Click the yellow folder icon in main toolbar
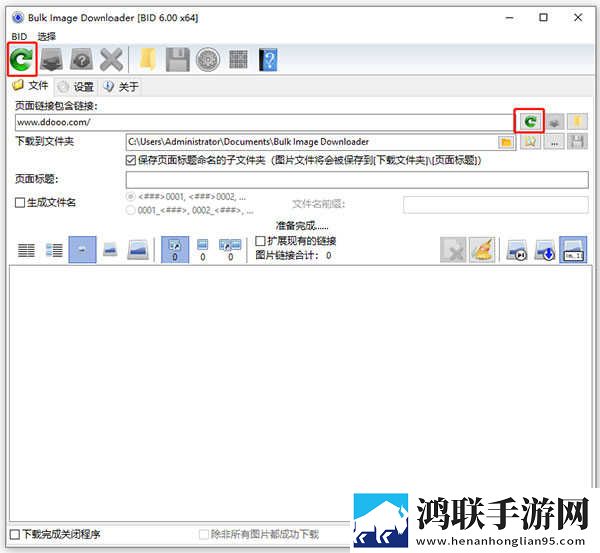This screenshot has height=553, width=600. [147, 59]
